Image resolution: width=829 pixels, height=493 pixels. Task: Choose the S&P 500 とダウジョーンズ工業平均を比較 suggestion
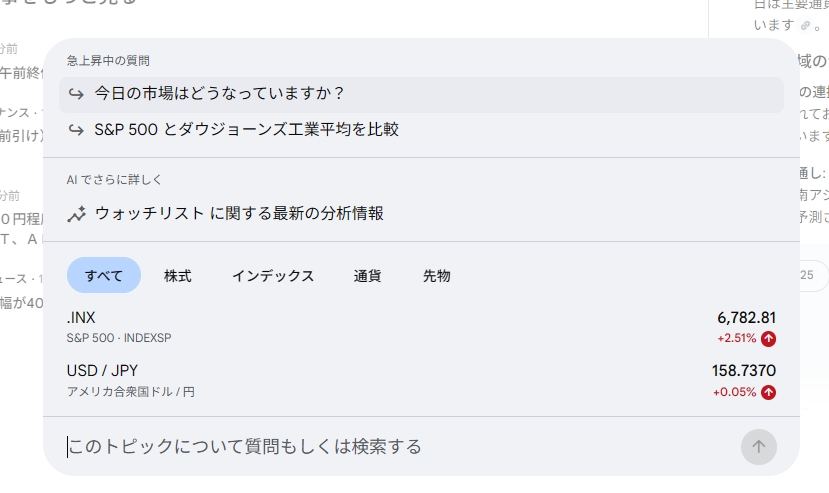click(x=246, y=130)
